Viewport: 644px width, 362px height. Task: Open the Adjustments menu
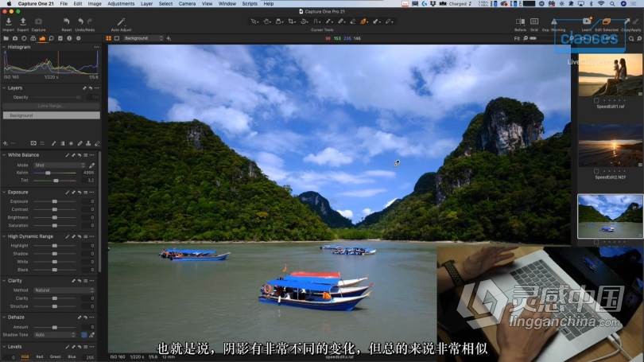(x=121, y=4)
